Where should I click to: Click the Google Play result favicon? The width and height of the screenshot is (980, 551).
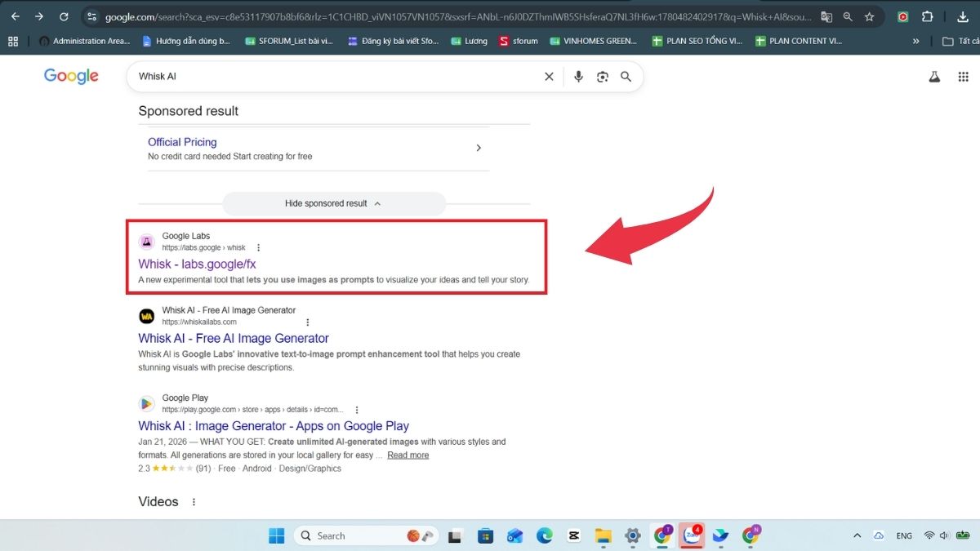click(x=146, y=403)
